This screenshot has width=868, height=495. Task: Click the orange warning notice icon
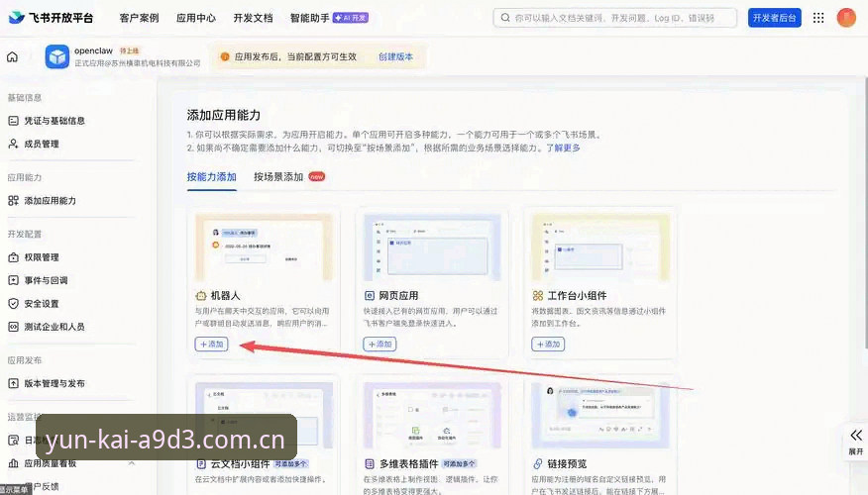(225, 57)
